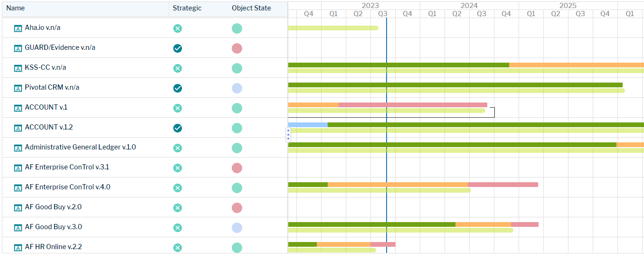Image resolution: width=644 pixels, height=261 pixels.
Task: Toggle the strategic X mark for Aha.io
Action: (x=178, y=28)
